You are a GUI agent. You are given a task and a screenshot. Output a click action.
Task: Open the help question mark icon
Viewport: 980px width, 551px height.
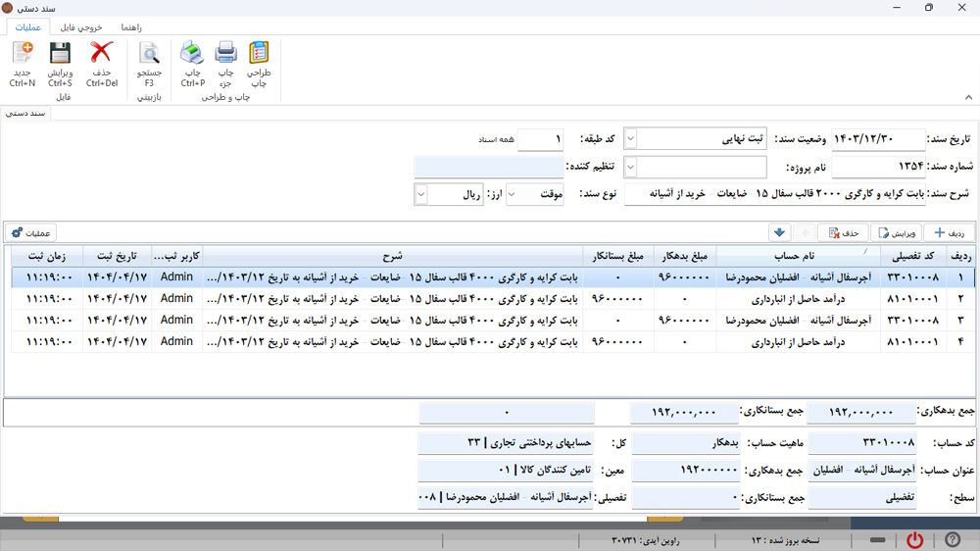point(952,540)
